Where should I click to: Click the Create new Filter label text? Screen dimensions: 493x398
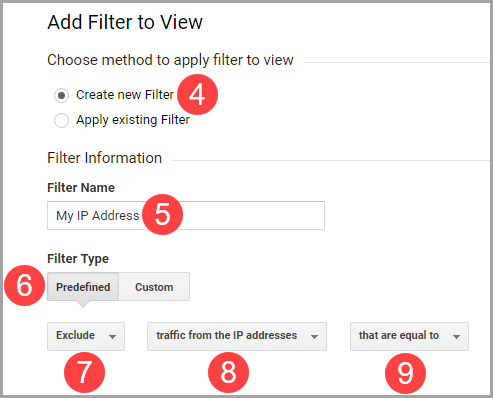click(125, 95)
